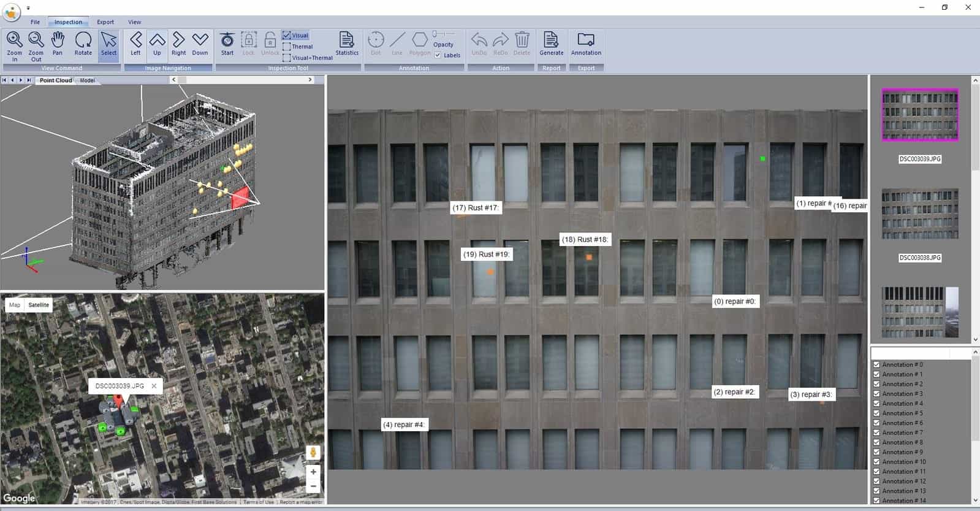Show the Point Cloud tab

pyautogui.click(x=56, y=80)
